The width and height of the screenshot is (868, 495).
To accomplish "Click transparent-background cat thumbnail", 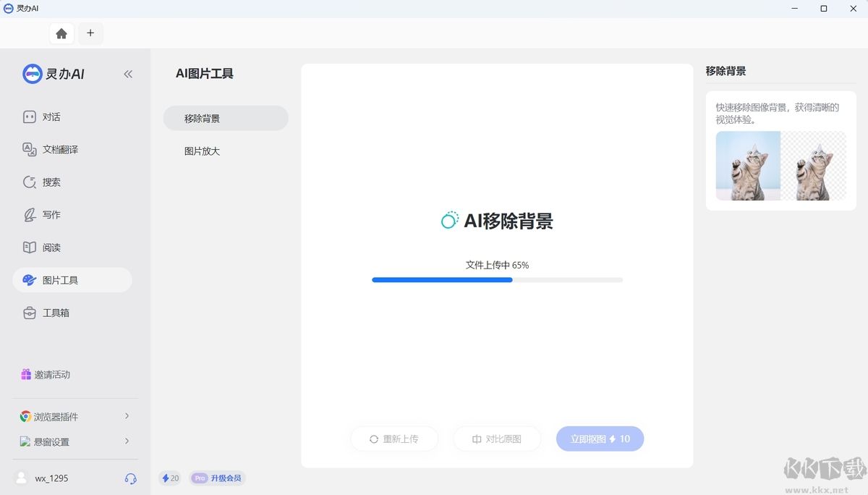I will [813, 166].
